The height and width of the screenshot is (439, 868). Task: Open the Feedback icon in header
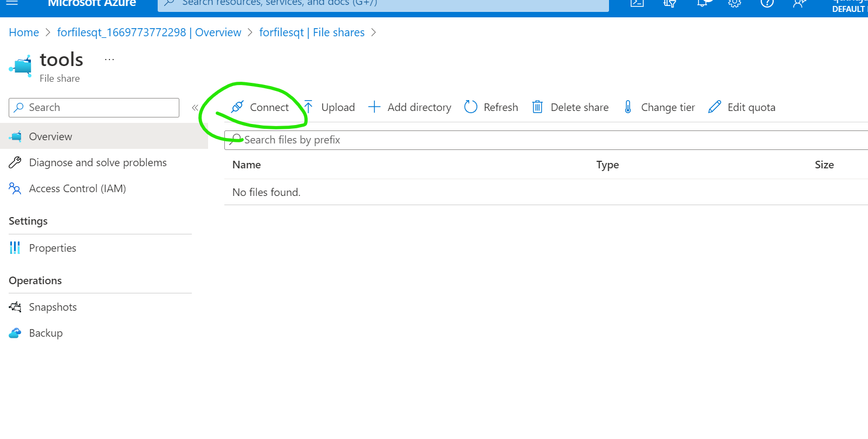point(800,3)
